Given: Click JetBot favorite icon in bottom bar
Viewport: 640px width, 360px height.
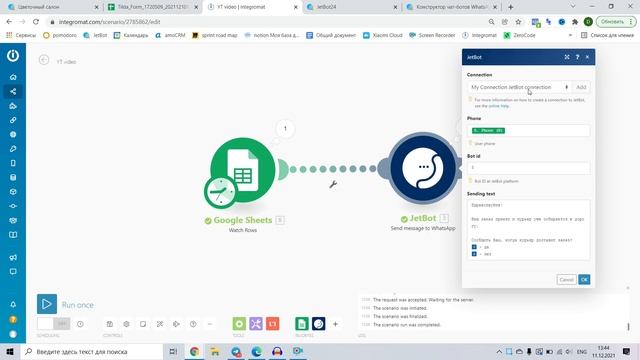Looking at the screenshot, I should 319,324.
